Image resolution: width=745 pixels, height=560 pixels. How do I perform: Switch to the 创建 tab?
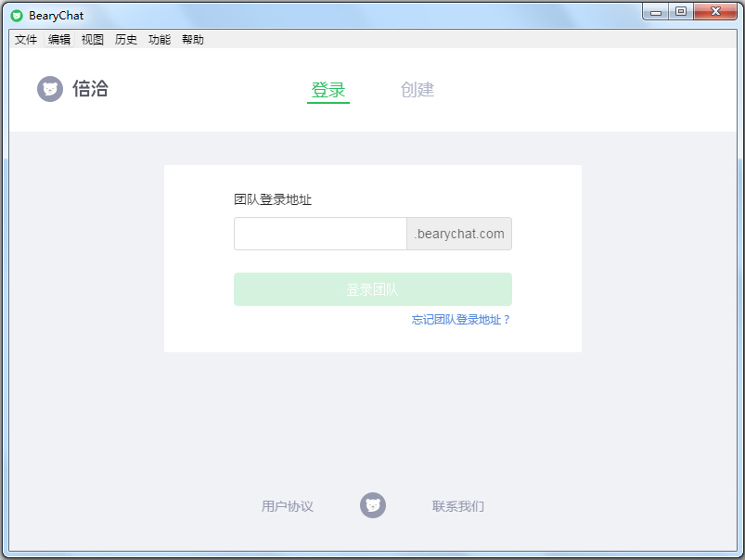point(417,90)
